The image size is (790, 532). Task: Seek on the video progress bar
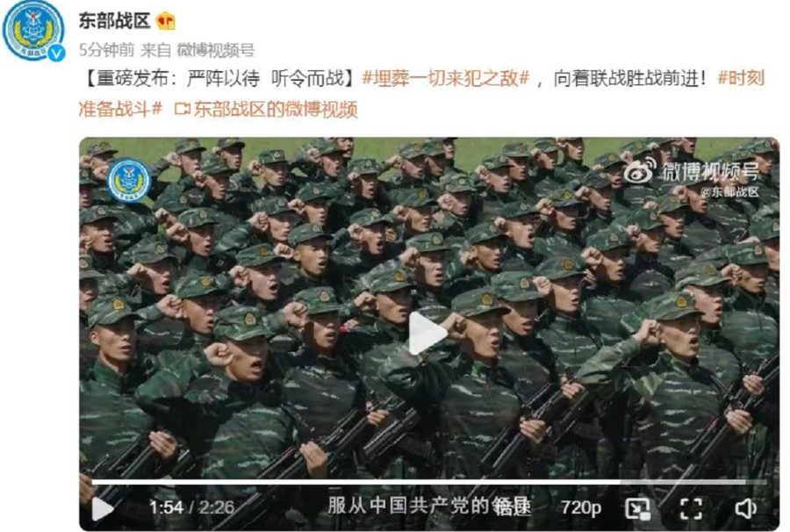tap(428, 482)
